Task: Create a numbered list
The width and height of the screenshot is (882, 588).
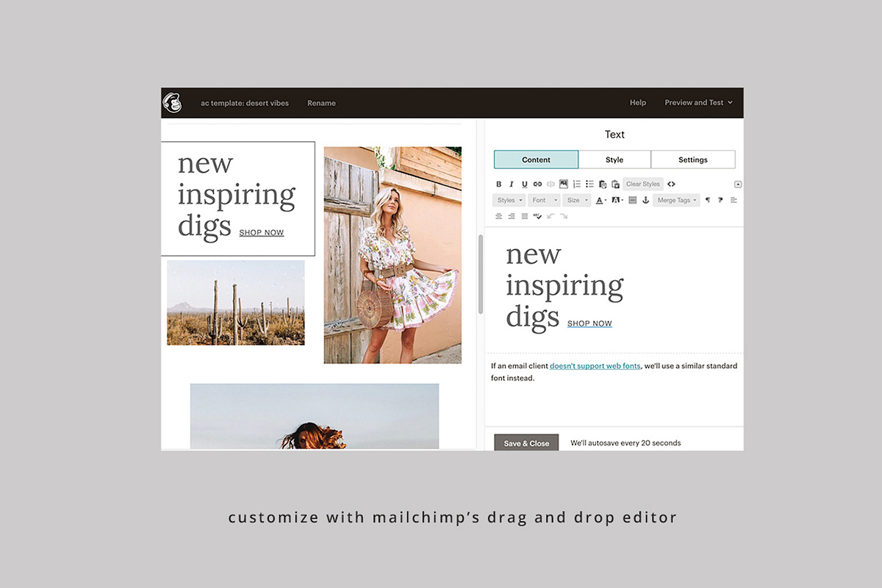Action: tap(576, 184)
